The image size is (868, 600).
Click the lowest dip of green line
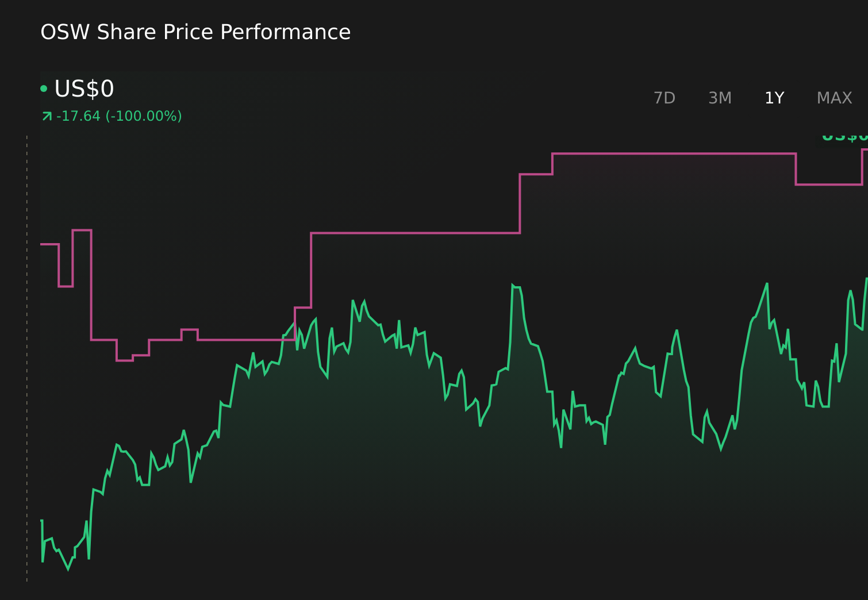click(68, 571)
